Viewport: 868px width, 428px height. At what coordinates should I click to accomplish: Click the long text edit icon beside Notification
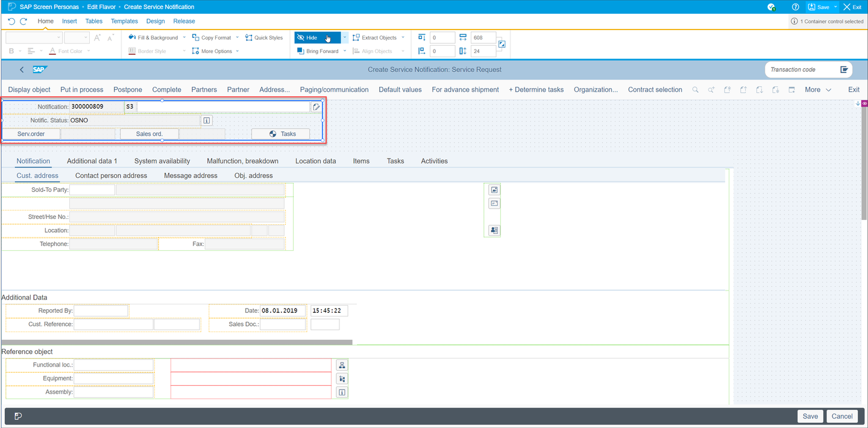[x=316, y=107]
